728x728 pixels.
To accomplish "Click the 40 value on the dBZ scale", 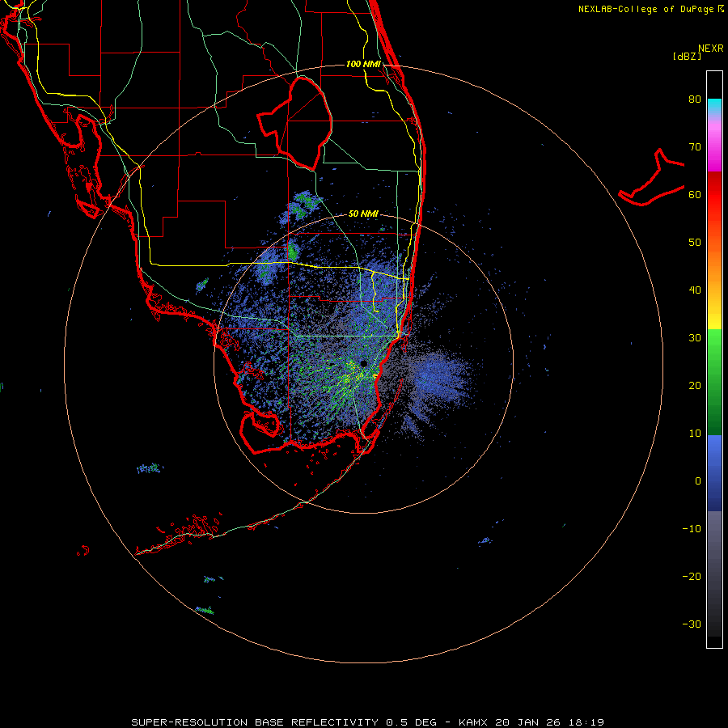I will (695, 290).
